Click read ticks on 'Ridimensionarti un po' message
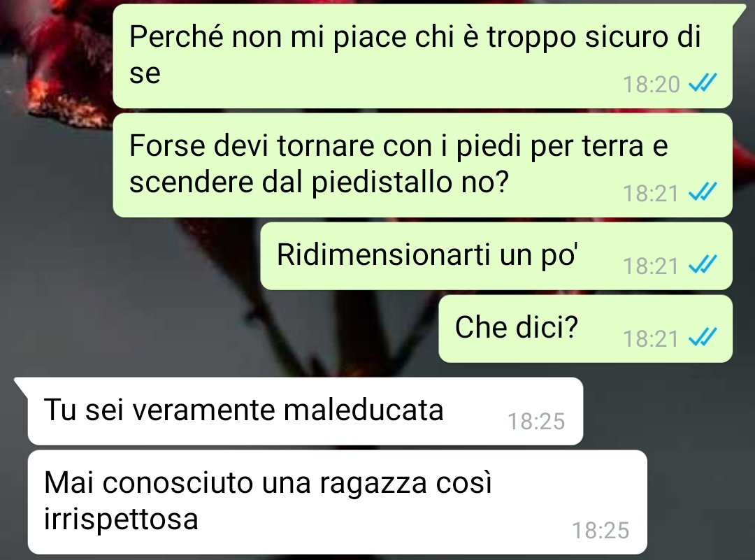 703,265
